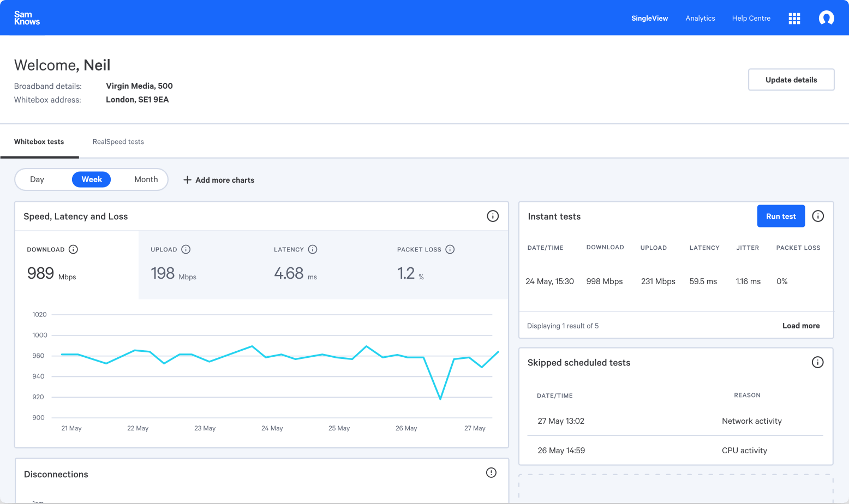Select the Day time range
The image size is (849, 504).
[37, 179]
